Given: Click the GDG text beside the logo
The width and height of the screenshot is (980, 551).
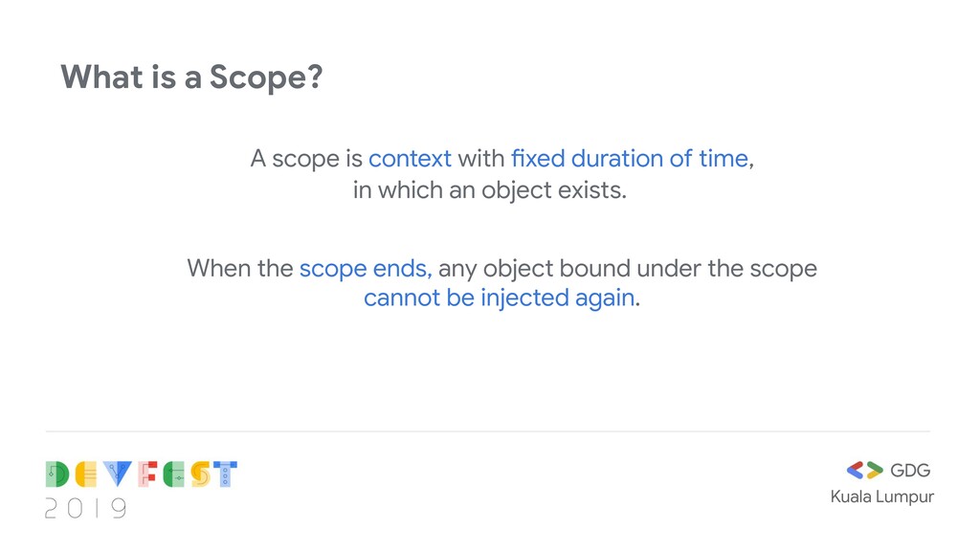Looking at the screenshot, I should [910, 471].
